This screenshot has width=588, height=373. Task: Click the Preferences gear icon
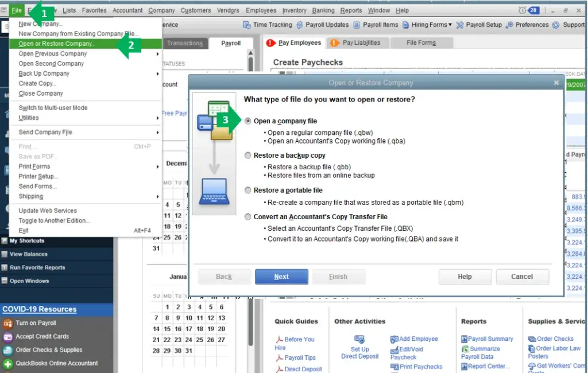pos(509,25)
